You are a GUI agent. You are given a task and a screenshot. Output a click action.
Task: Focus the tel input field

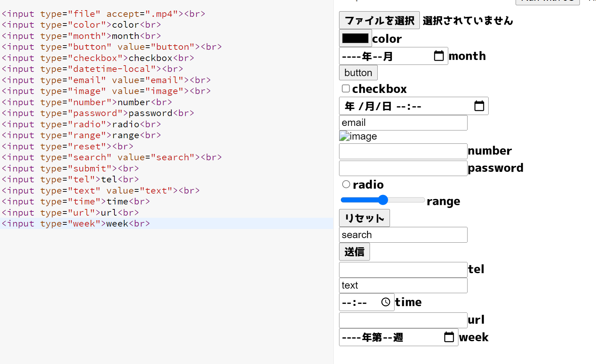[403, 270]
